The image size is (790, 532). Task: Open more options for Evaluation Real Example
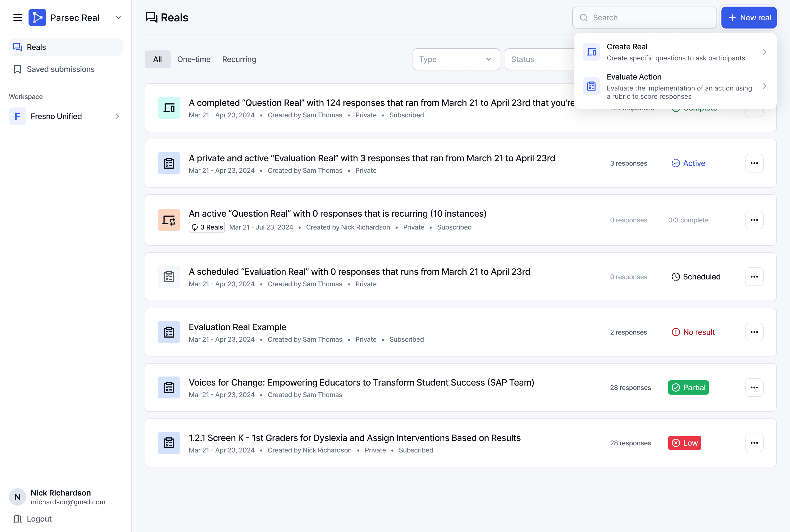pyautogui.click(x=754, y=332)
